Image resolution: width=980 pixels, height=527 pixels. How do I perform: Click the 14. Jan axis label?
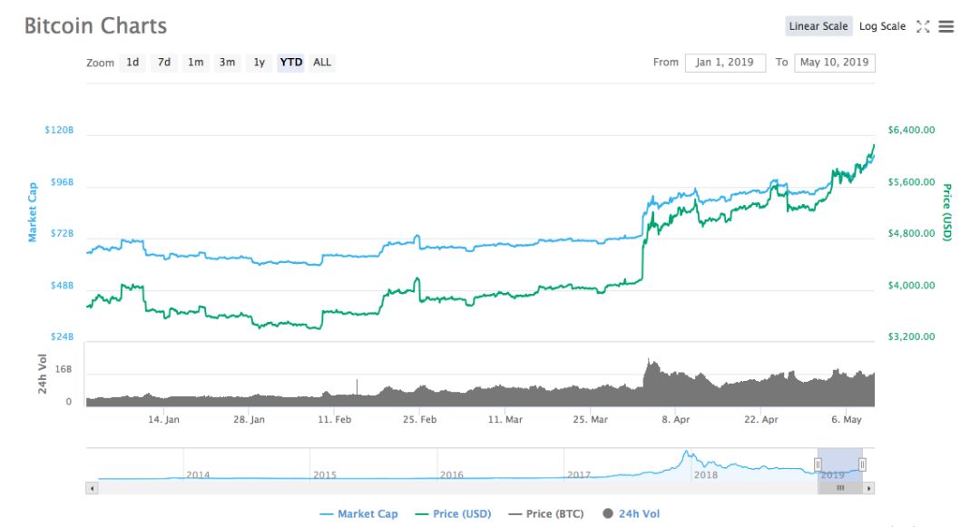tap(163, 420)
